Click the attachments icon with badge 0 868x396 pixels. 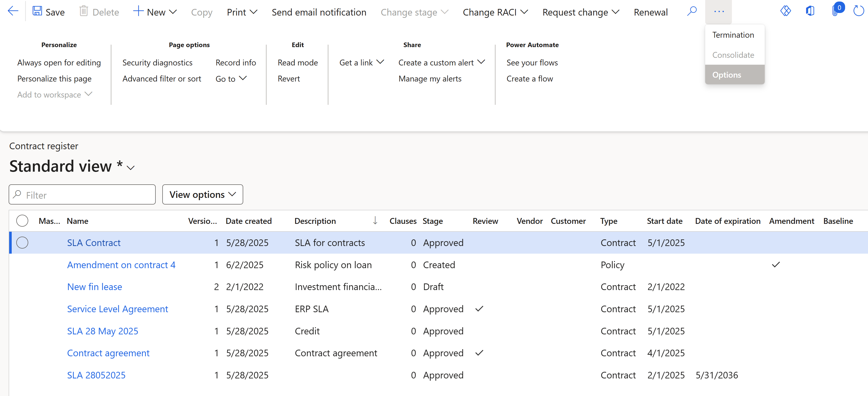(836, 10)
